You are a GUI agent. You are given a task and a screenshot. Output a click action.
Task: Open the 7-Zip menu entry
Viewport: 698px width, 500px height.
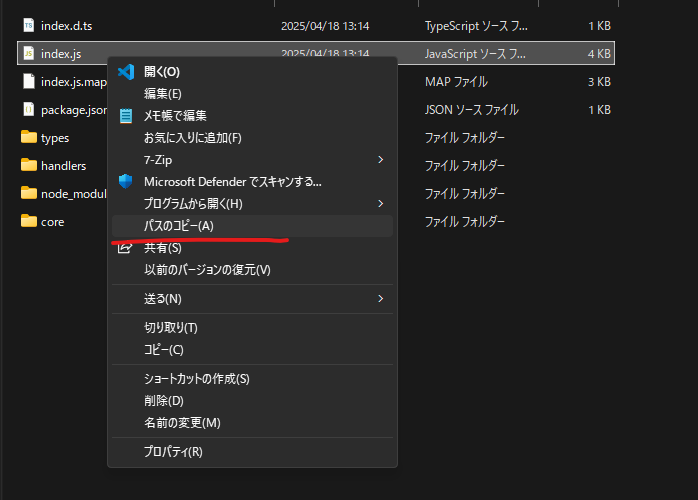point(252,159)
